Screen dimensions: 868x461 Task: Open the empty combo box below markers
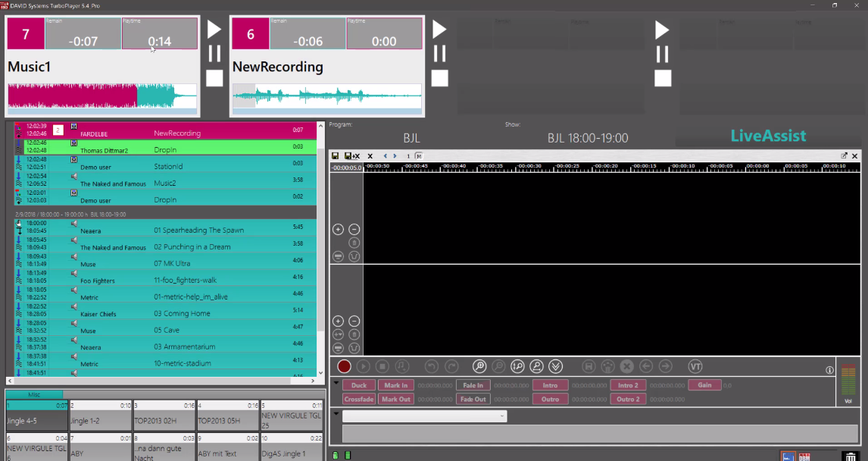tap(424, 416)
